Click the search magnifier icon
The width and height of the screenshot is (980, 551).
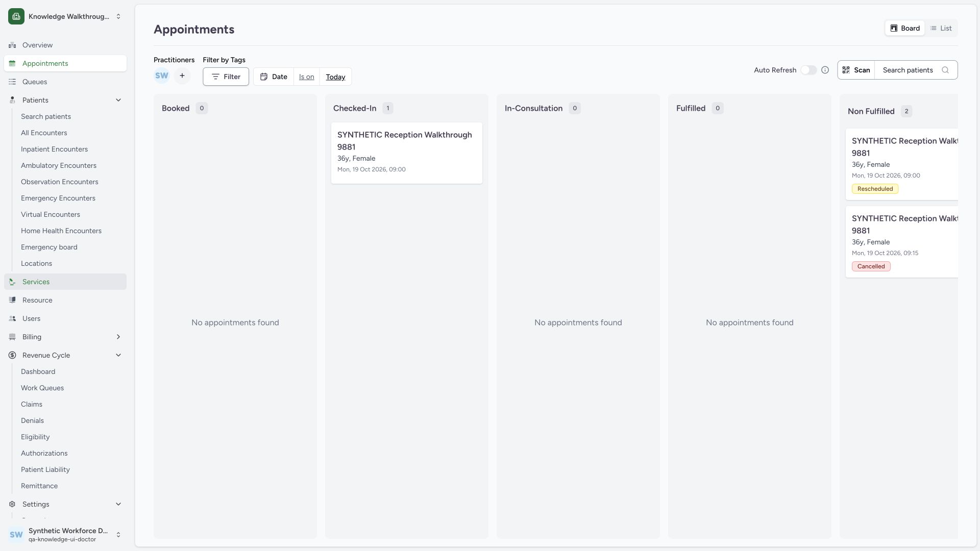(x=945, y=70)
